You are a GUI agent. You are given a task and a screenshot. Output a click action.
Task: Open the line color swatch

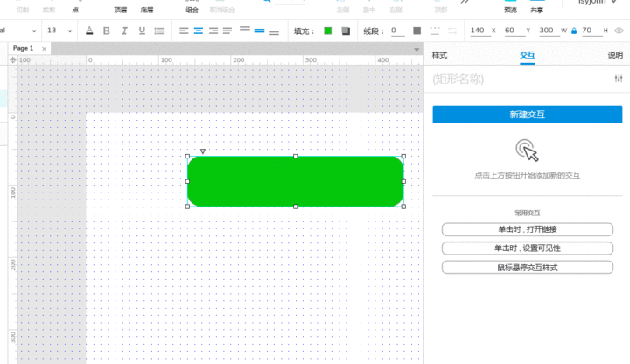tap(417, 31)
